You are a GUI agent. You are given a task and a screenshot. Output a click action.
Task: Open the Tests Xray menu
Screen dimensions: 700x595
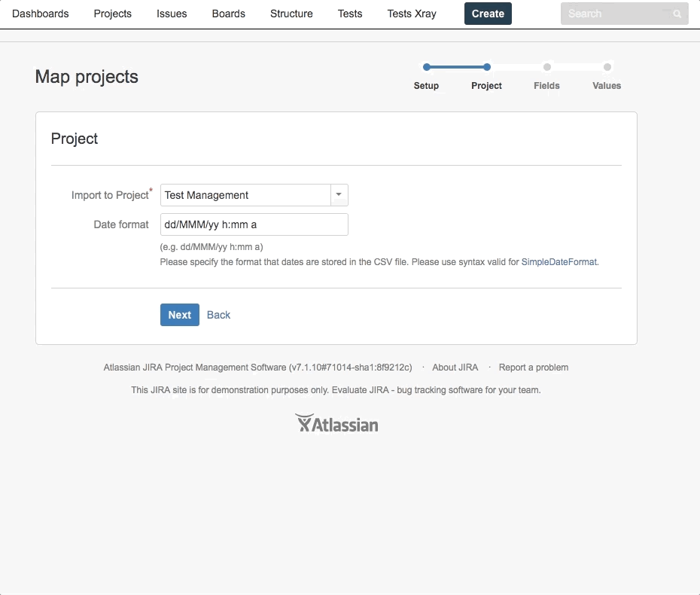[x=411, y=14]
